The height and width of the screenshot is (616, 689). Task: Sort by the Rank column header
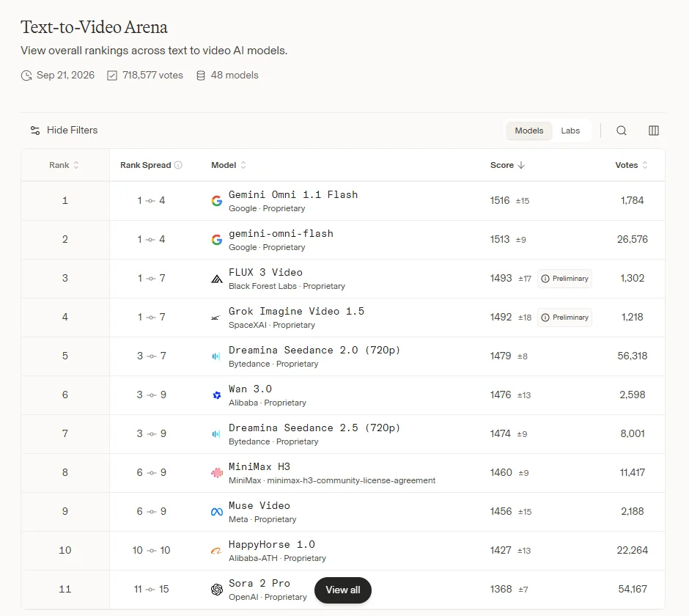pos(65,165)
